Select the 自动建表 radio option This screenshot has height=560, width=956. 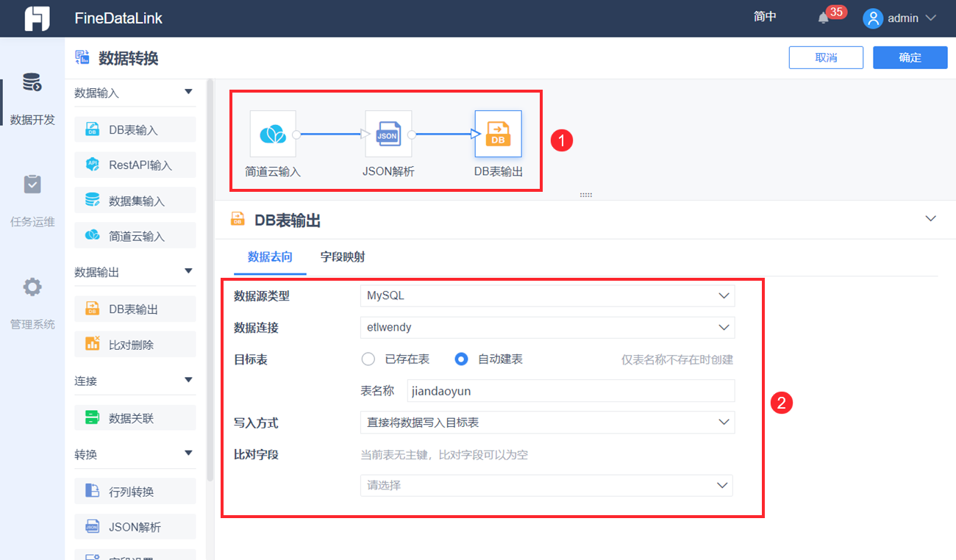click(461, 359)
